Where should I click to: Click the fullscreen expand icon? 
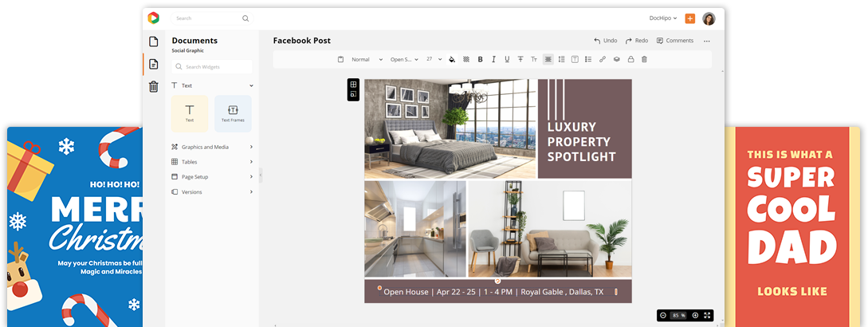tap(708, 315)
